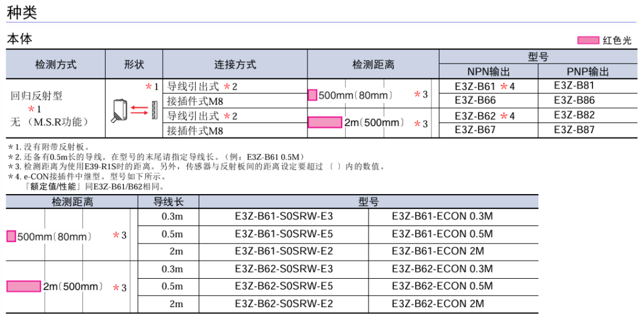Click the pink bar in lower table 2m row
Viewport: 644px width, 319px height.
click(23, 286)
